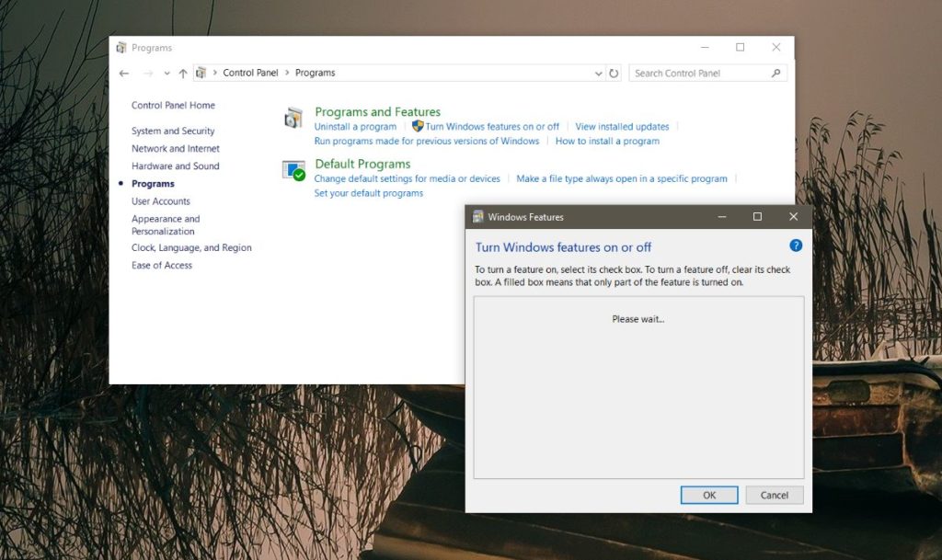View installed updates

622,126
